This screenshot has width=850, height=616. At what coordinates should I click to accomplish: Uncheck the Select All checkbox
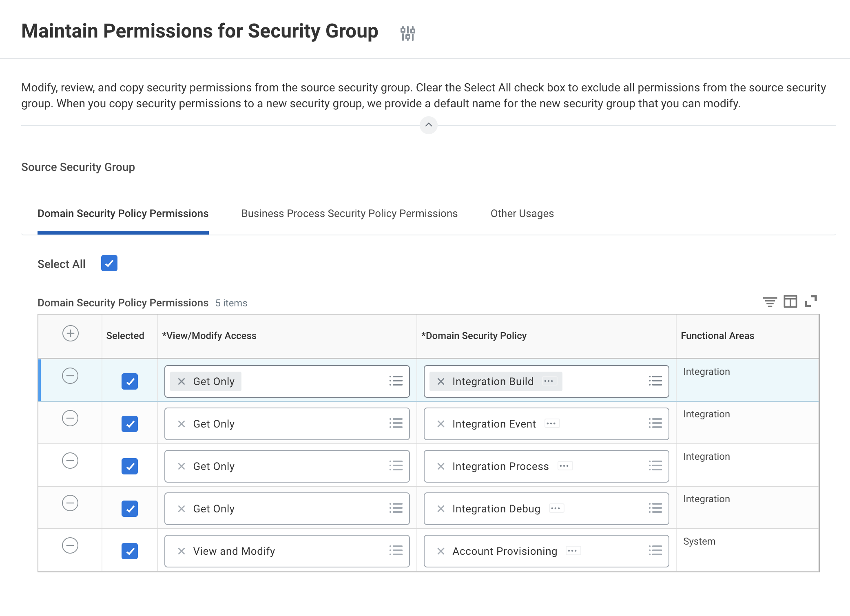click(109, 264)
